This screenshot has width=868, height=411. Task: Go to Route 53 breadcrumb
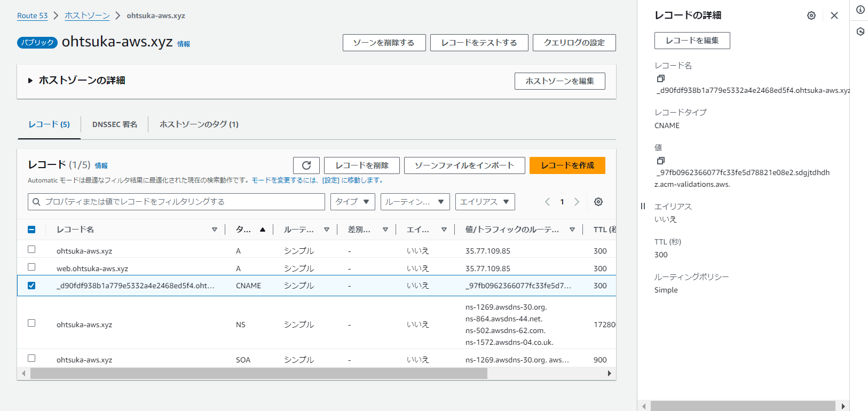coord(33,15)
